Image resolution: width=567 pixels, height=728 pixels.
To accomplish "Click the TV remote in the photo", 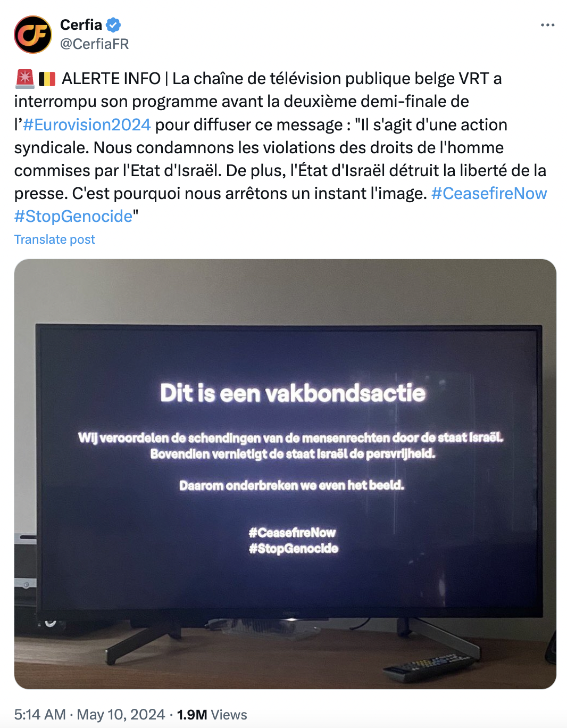I will (429, 667).
